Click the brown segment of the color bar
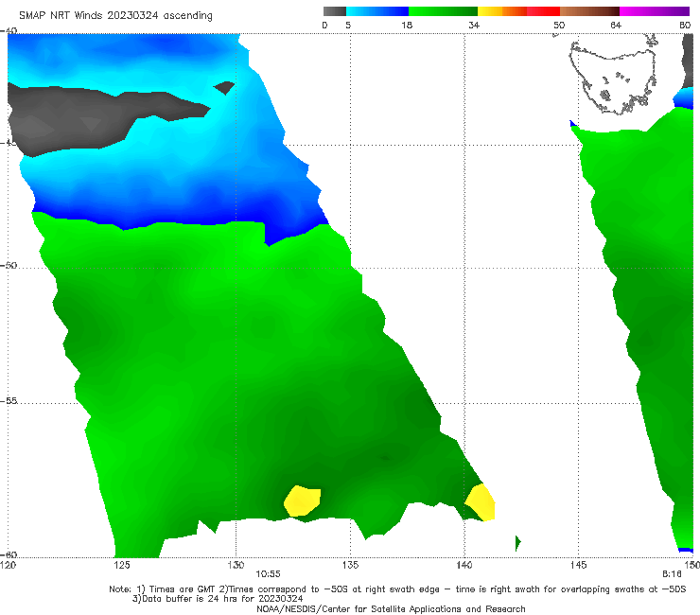This screenshot has width=700, height=615. 589,11
